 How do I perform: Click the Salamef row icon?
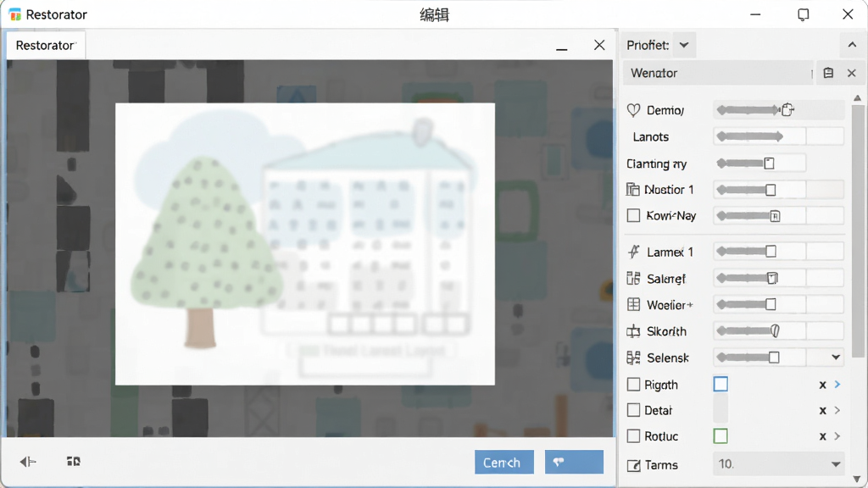tap(633, 278)
